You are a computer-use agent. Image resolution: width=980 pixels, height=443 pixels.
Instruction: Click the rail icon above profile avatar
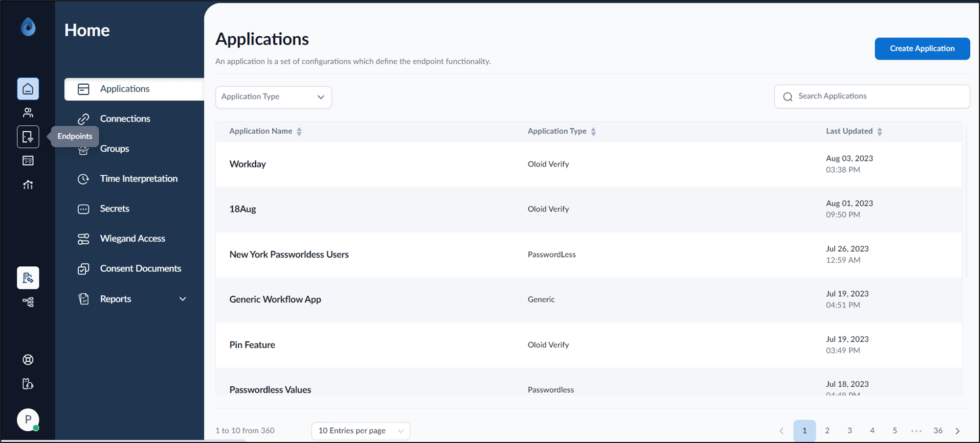28,384
